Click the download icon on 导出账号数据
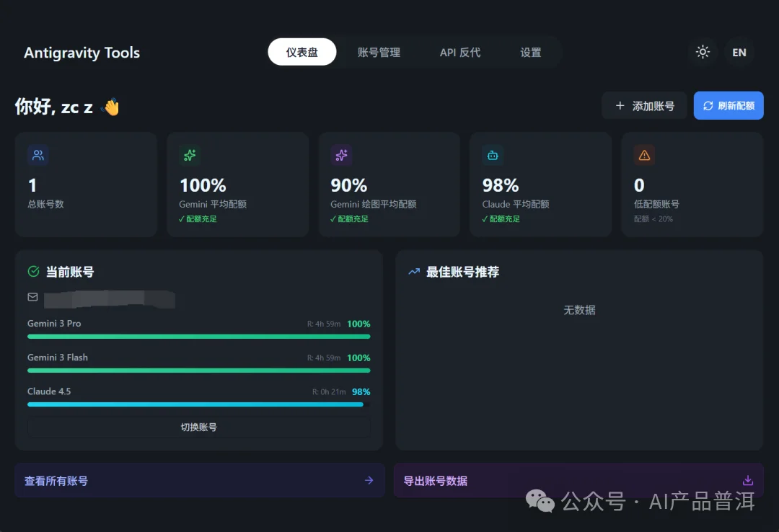779x532 pixels. [x=747, y=480]
